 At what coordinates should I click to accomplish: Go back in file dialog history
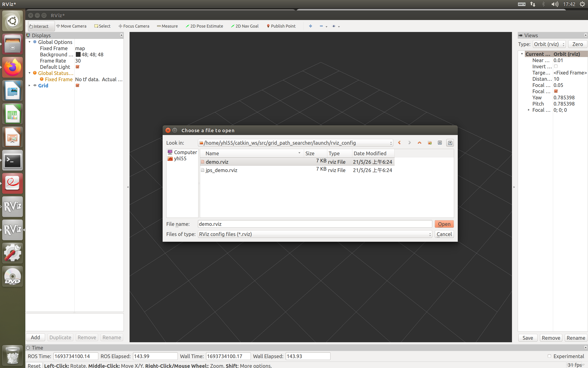tap(399, 143)
